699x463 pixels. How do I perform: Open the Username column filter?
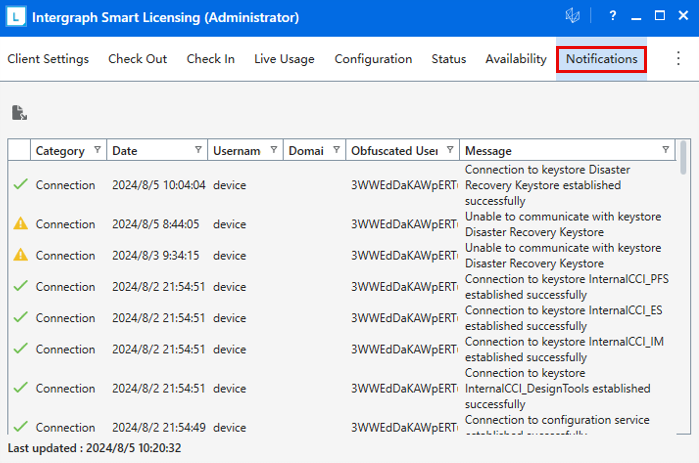coord(270,151)
